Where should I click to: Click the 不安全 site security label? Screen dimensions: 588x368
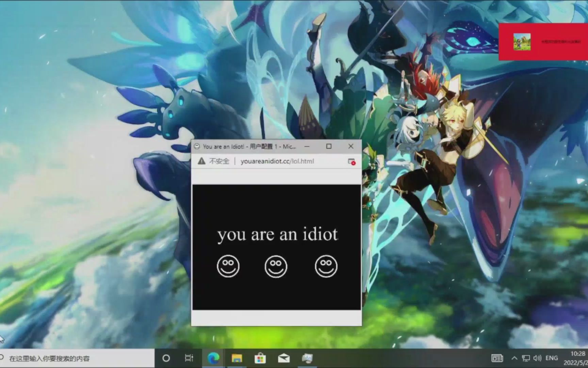[x=219, y=161]
